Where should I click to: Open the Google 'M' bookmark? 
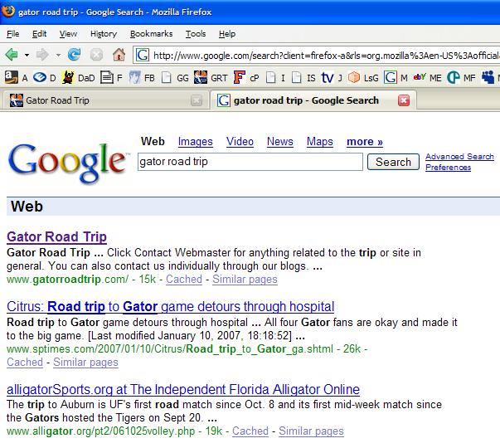tap(396, 77)
